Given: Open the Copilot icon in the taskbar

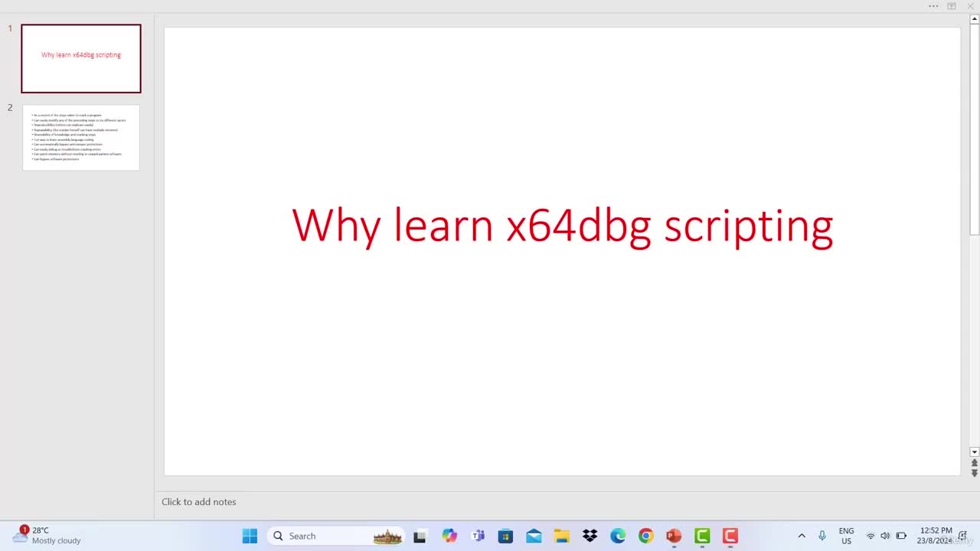Looking at the screenshot, I should 449,536.
